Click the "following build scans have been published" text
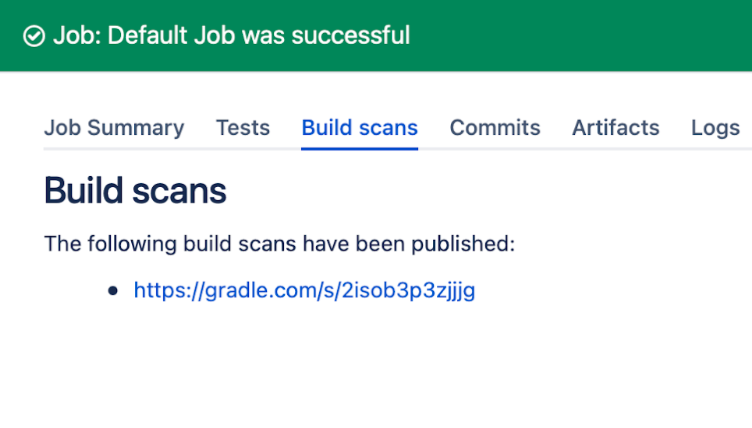Screen dimensions: 752x428 [x=279, y=243]
